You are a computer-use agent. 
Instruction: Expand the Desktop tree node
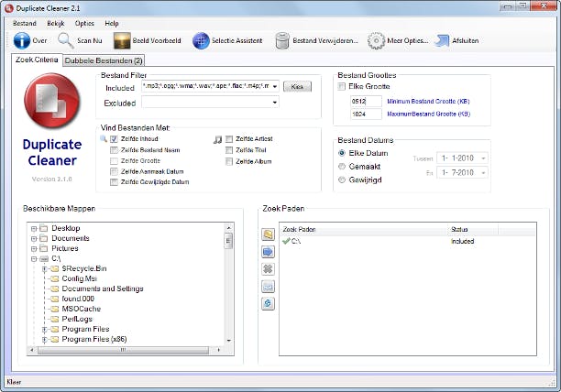34,228
